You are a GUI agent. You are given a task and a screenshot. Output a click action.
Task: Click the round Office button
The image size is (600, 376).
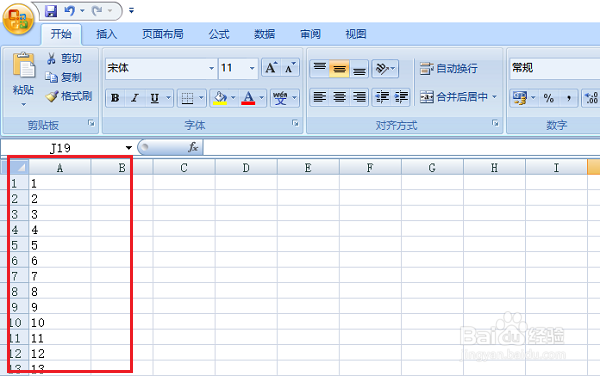18,19
